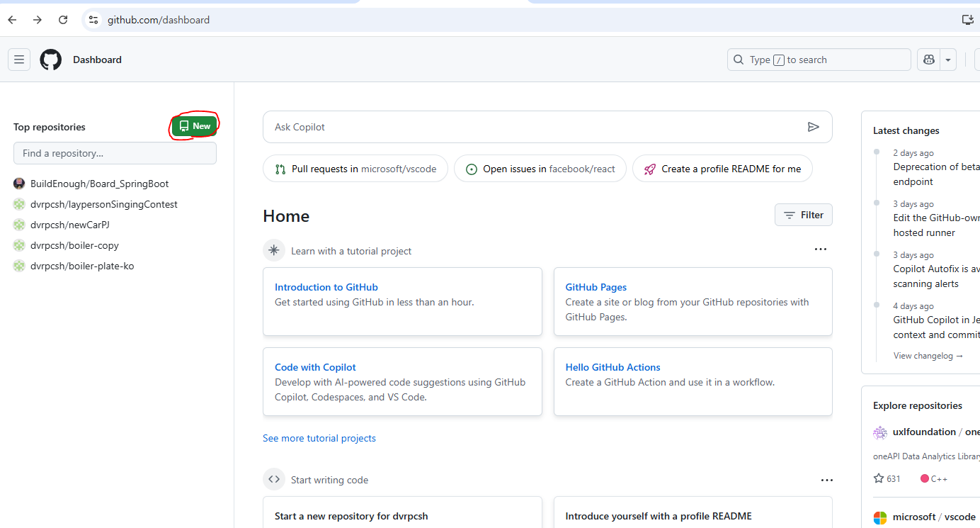The width and height of the screenshot is (980, 528).
Task: Open 'Introduction to GitHub' tutorial
Action: (326, 287)
